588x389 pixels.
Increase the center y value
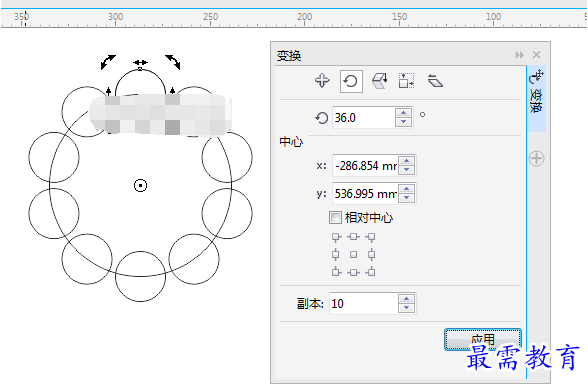pos(407,189)
